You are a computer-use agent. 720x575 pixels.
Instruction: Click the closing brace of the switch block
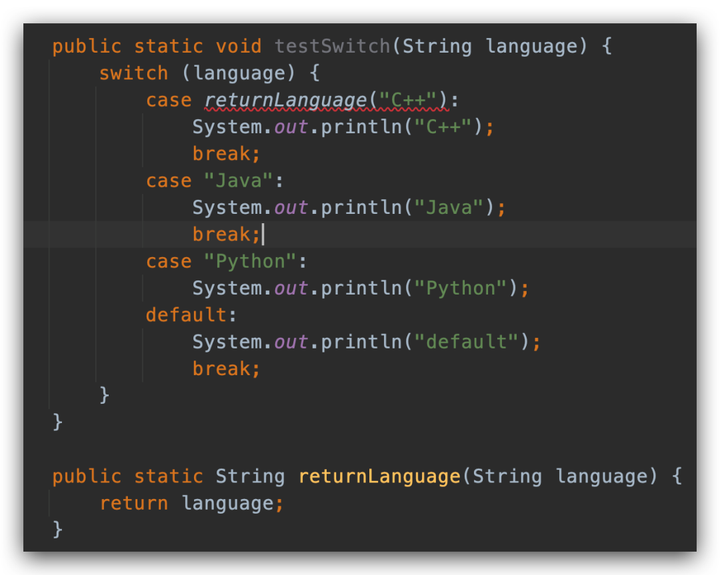104,396
